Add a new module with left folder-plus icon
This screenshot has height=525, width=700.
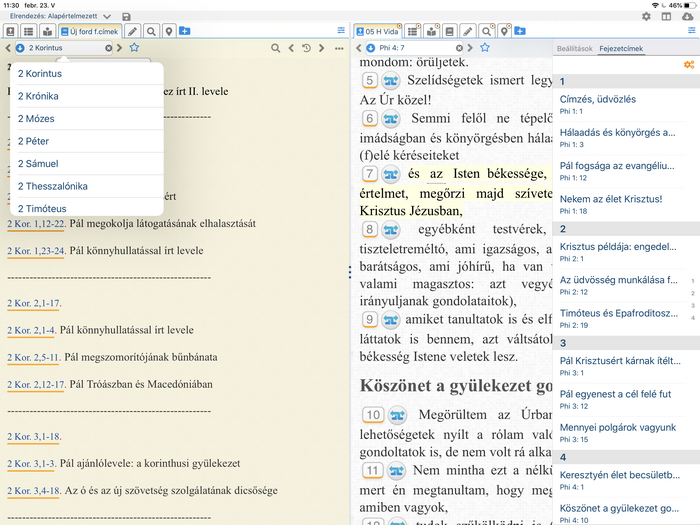(x=184, y=31)
